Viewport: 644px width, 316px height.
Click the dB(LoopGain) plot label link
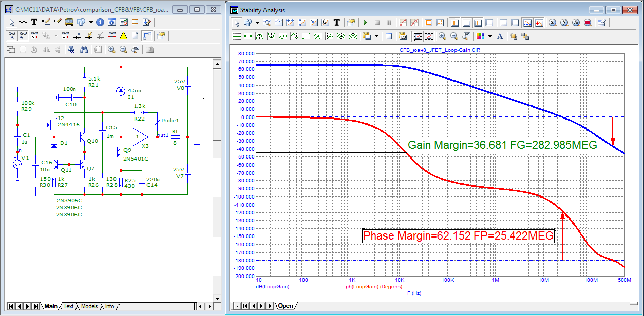273,286
